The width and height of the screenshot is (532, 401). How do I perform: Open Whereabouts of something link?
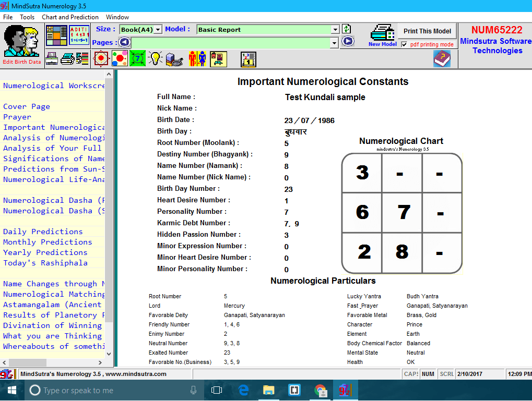pos(54,346)
